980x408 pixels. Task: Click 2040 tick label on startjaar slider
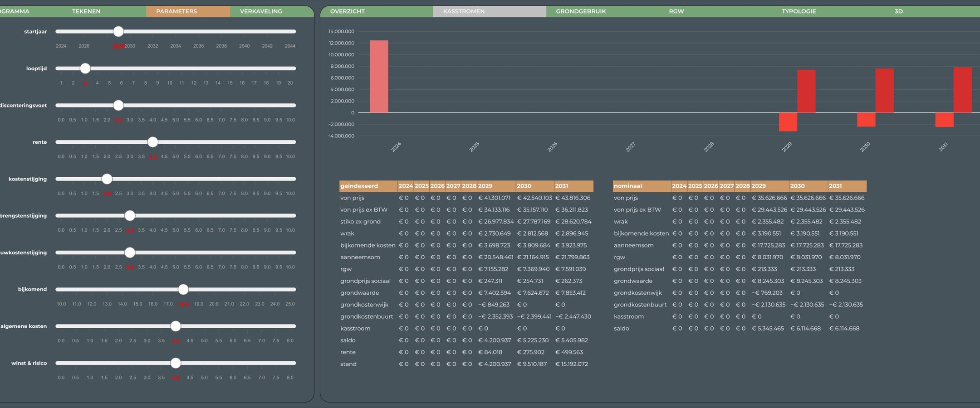[245, 46]
